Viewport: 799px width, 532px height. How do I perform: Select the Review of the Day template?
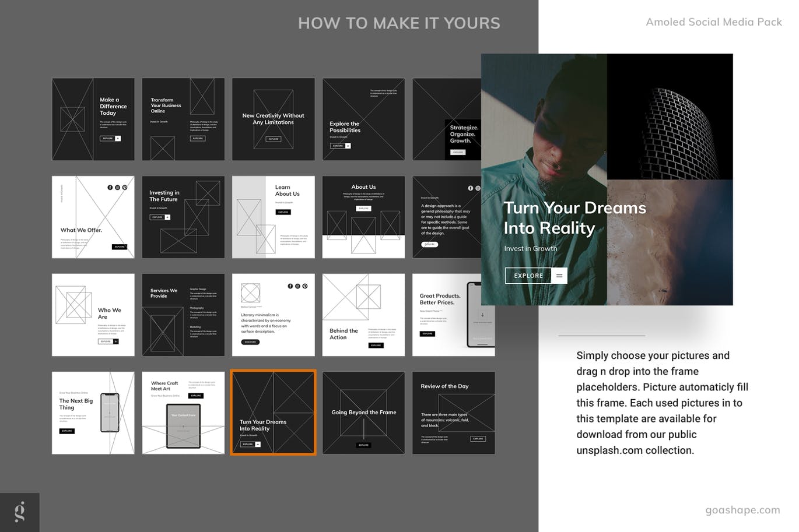coord(453,413)
